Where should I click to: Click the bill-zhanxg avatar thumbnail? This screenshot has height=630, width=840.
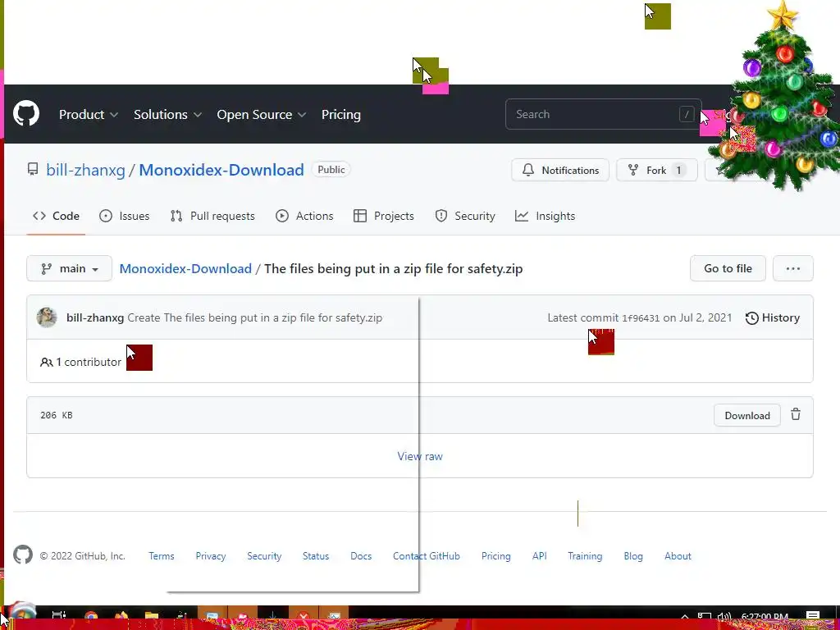[x=47, y=317]
